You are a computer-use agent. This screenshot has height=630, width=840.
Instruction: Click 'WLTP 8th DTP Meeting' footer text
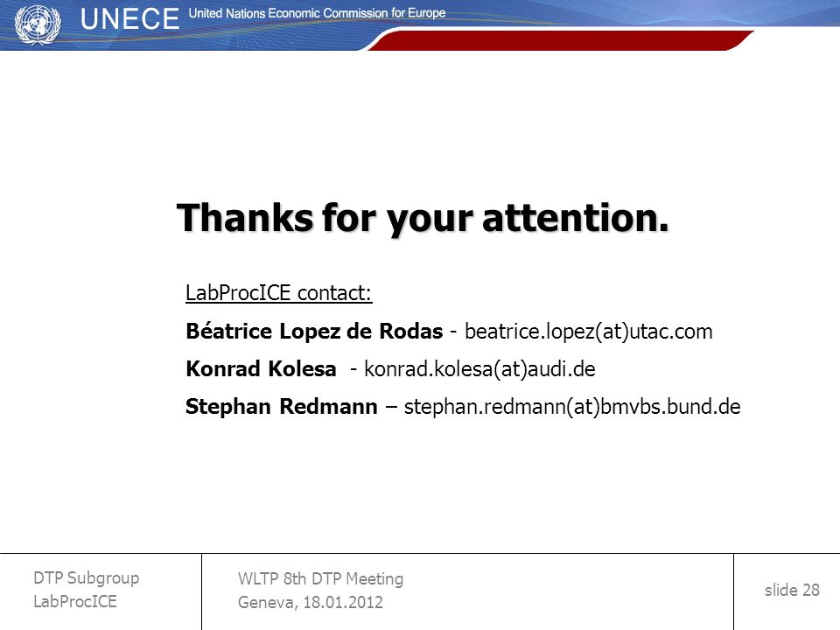(x=321, y=578)
